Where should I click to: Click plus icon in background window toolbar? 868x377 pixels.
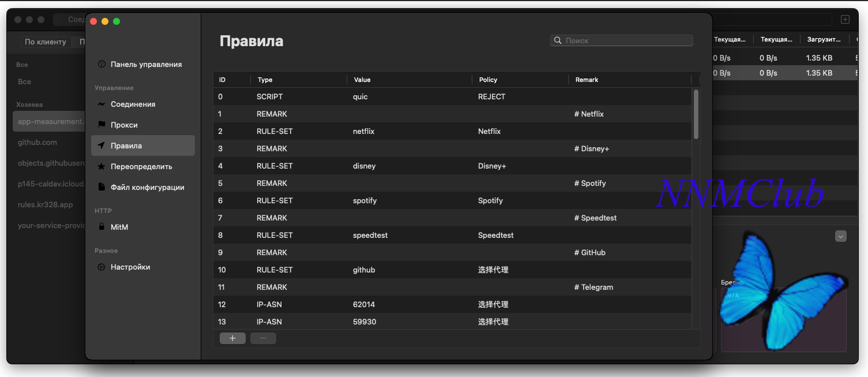coord(845,20)
